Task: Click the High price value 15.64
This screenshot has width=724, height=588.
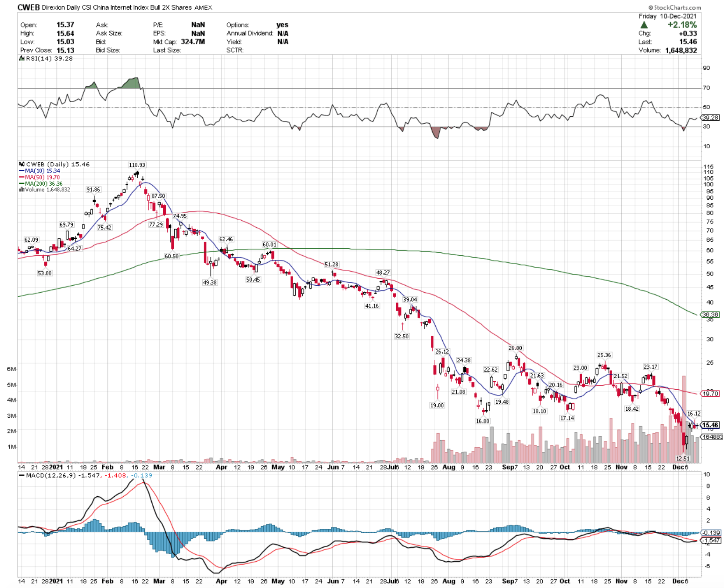Action: 65,33
